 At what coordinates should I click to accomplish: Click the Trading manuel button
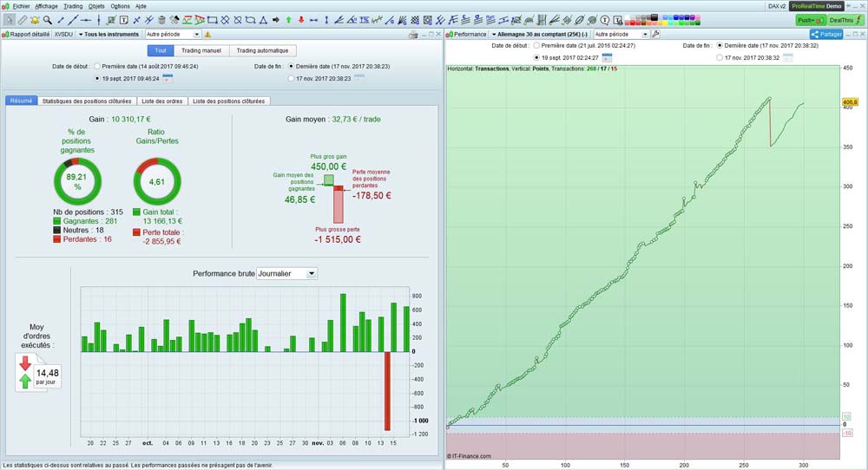point(201,50)
